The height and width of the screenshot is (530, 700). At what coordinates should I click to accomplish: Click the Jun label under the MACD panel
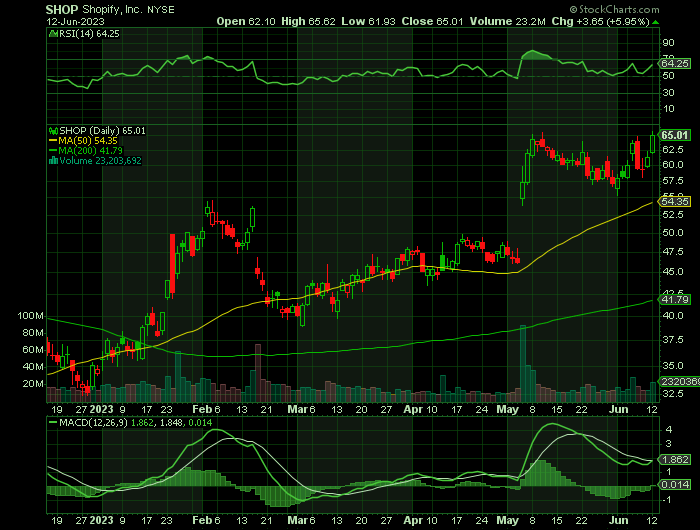(x=619, y=521)
